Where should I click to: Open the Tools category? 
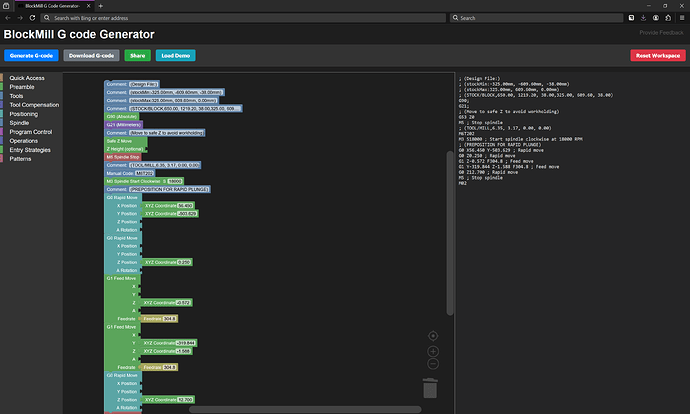tap(16, 96)
